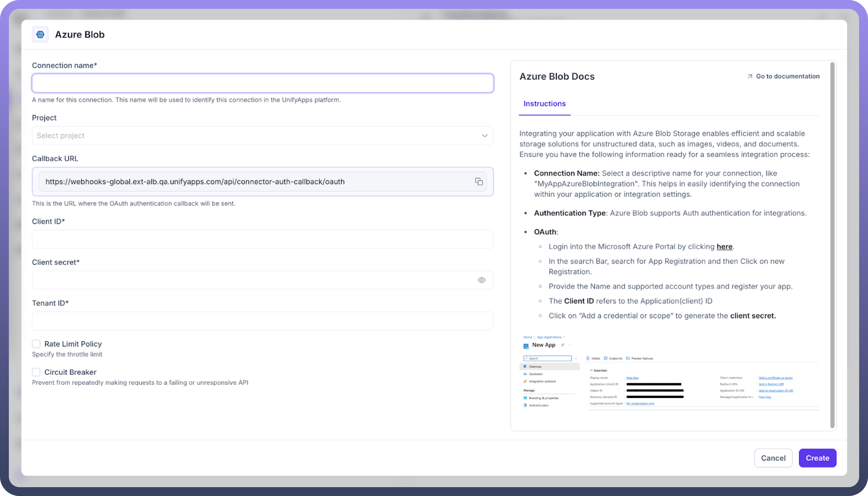
Task: Enable the Circuit Breaker checkbox
Action: [36, 372]
